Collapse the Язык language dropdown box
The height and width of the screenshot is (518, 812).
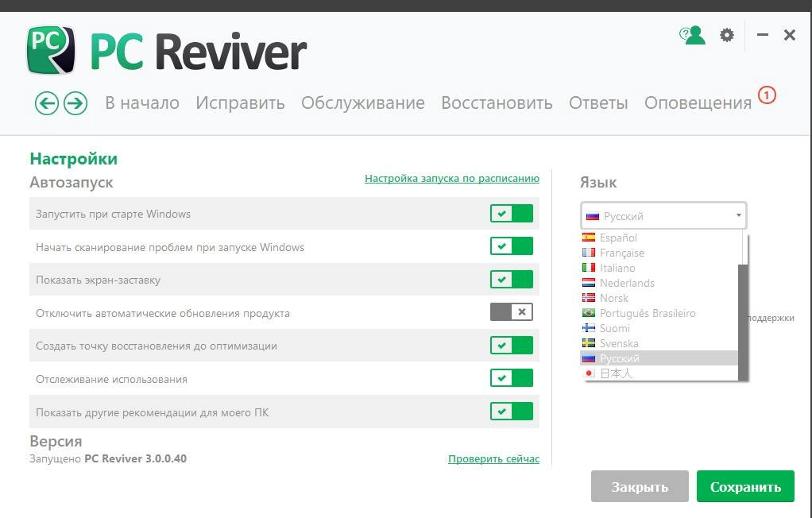tap(663, 215)
